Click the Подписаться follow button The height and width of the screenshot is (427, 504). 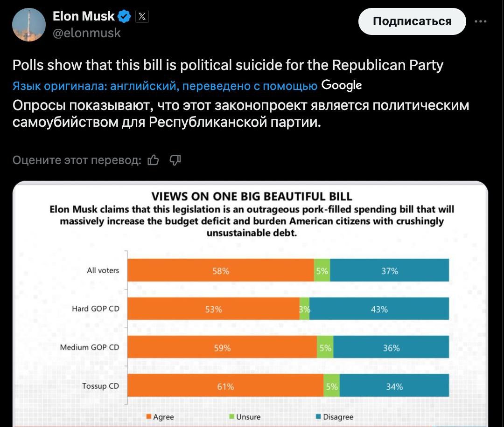pos(412,21)
